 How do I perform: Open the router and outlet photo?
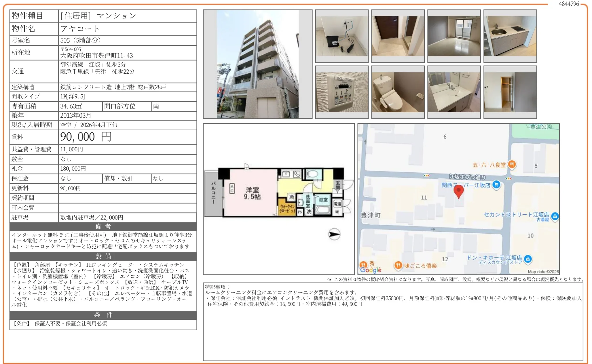(342, 36)
